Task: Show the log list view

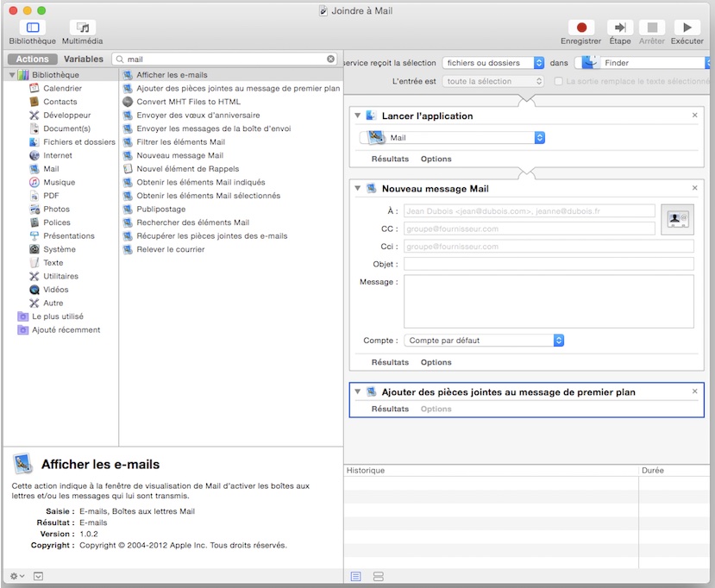Action: tap(355, 576)
